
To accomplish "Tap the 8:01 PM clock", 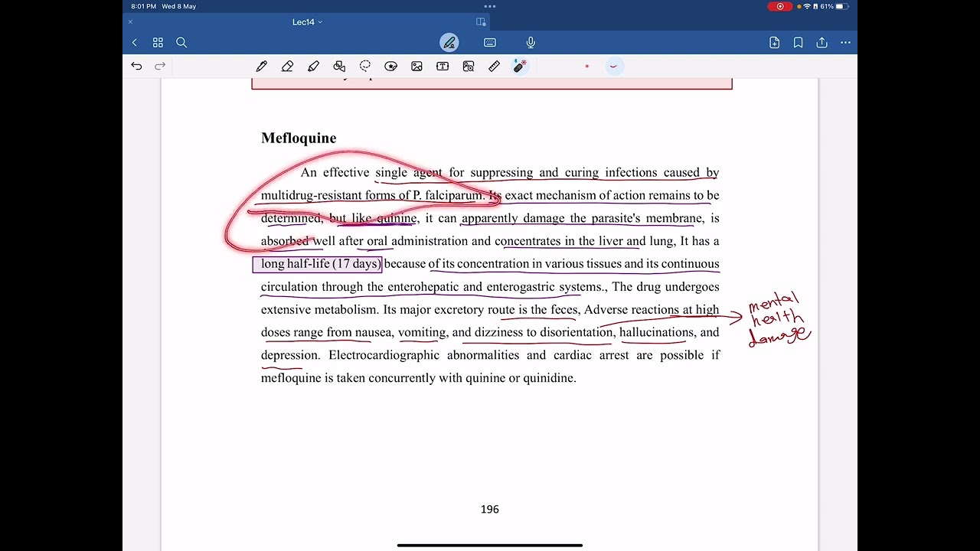I will click(x=144, y=6).
